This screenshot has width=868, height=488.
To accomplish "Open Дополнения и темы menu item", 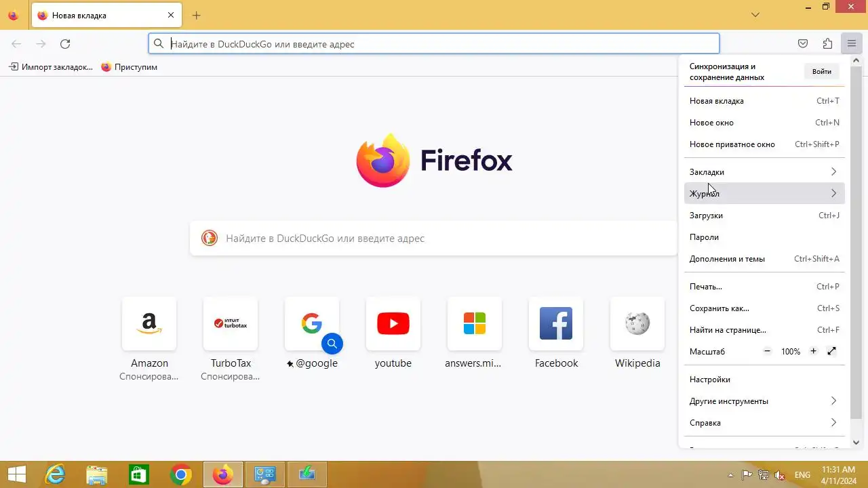I will pyautogui.click(x=764, y=259).
